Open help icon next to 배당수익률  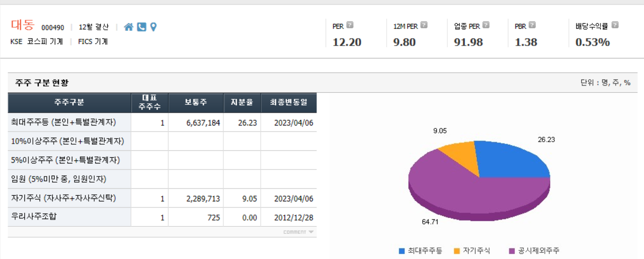click(615, 25)
